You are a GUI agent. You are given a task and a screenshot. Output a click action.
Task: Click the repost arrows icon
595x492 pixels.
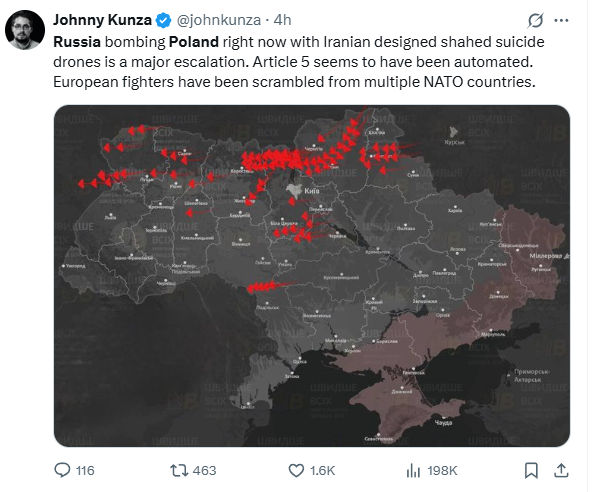point(179,470)
